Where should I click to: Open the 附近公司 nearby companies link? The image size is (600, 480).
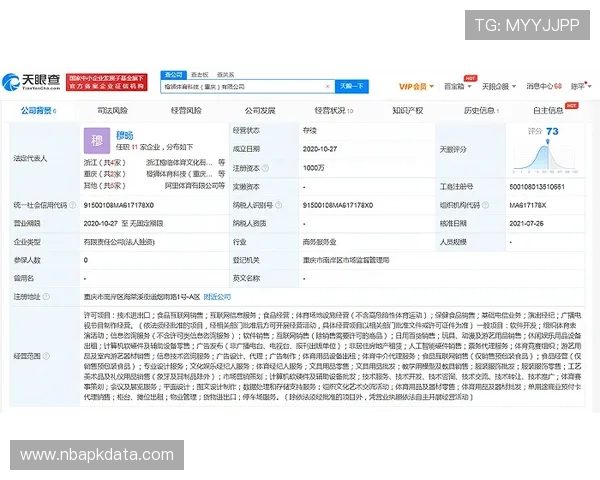[217, 297]
